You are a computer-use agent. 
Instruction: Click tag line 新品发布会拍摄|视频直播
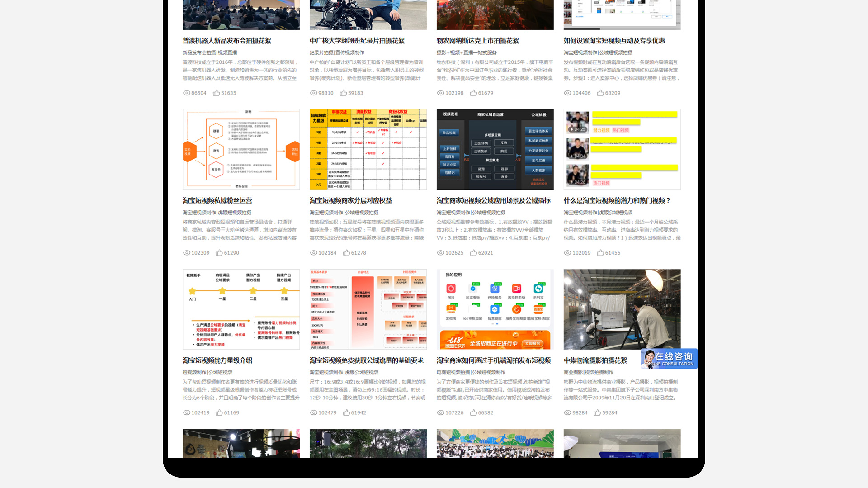click(x=210, y=53)
